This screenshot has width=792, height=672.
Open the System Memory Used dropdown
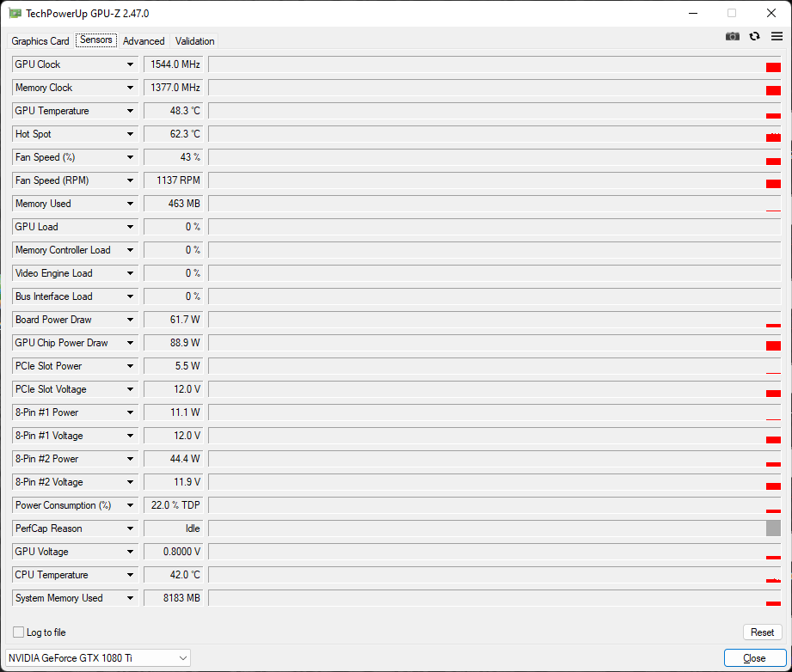(130, 598)
